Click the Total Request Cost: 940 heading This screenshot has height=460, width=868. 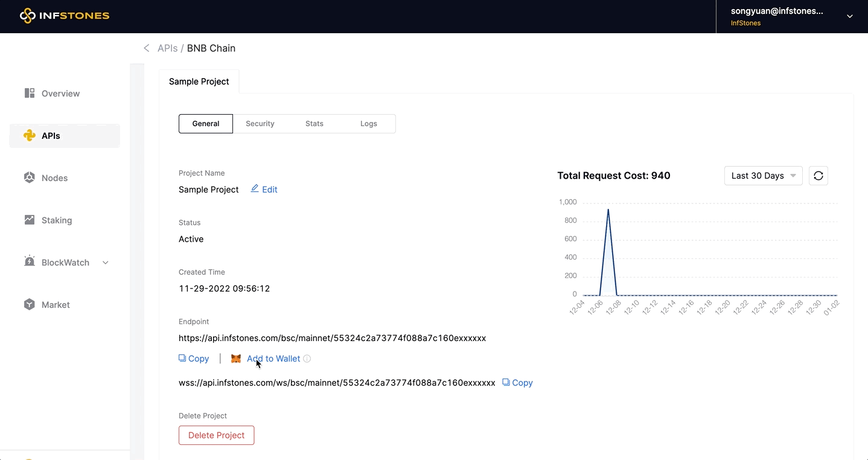tap(614, 176)
